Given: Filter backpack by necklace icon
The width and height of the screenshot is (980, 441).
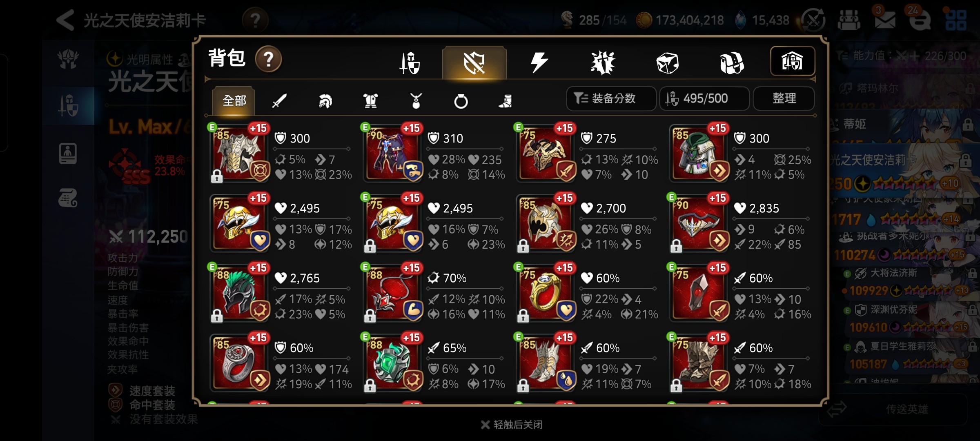Looking at the screenshot, I should [416, 100].
